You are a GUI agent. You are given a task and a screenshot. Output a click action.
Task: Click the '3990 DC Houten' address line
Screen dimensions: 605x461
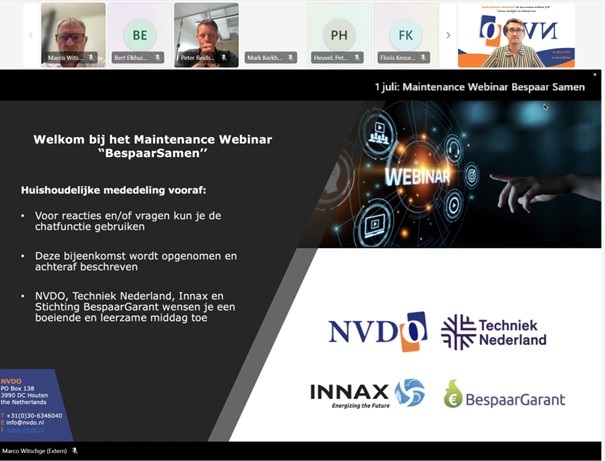24,395
